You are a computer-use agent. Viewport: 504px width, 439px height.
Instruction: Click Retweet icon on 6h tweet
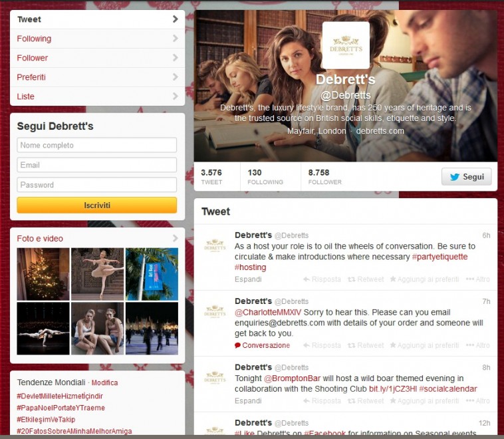(x=366, y=279)
